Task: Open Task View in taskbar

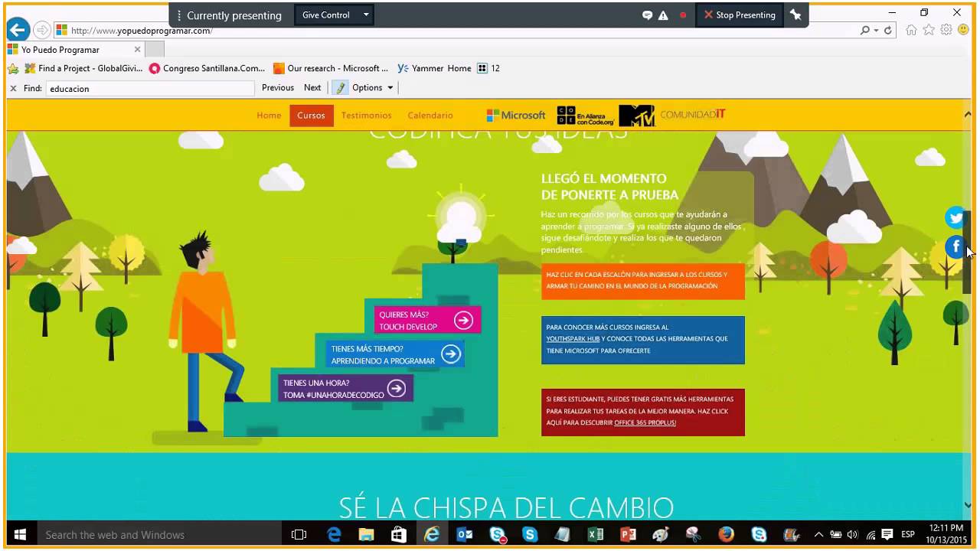Action: 299,535
